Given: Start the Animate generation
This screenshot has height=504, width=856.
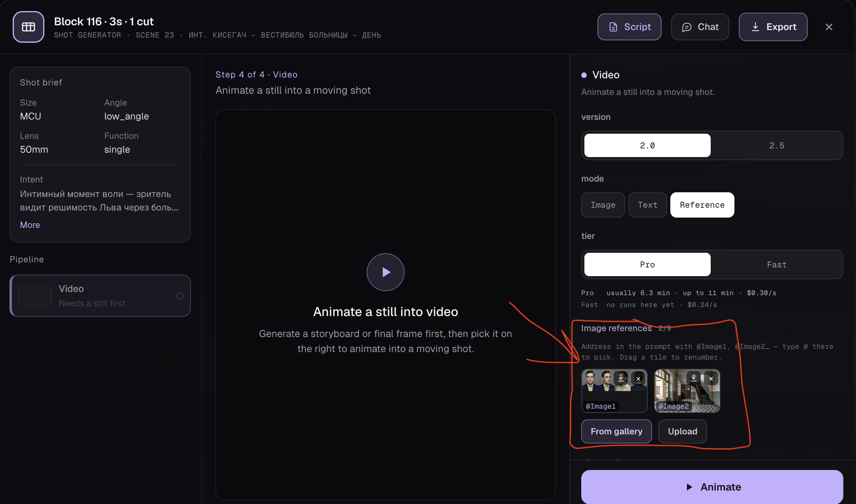Looking at the screenshot, I should pos(712,487).
